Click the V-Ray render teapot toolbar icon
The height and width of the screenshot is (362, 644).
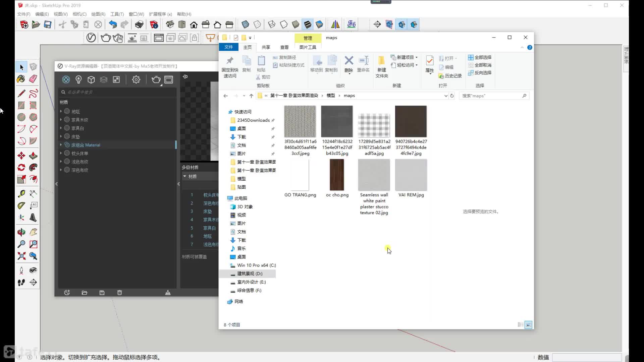pos(106,38)
